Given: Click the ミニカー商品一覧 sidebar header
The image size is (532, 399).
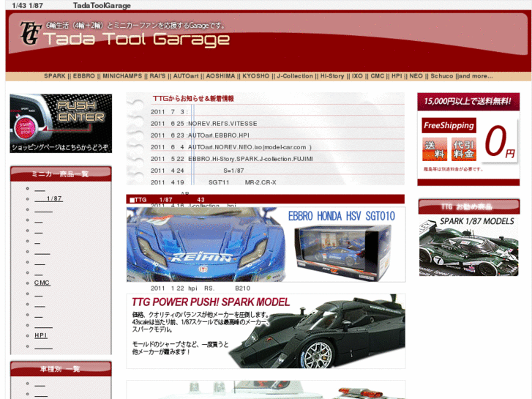Looking at the screenshot, I should pyautogui.click(x=61, y=174).
